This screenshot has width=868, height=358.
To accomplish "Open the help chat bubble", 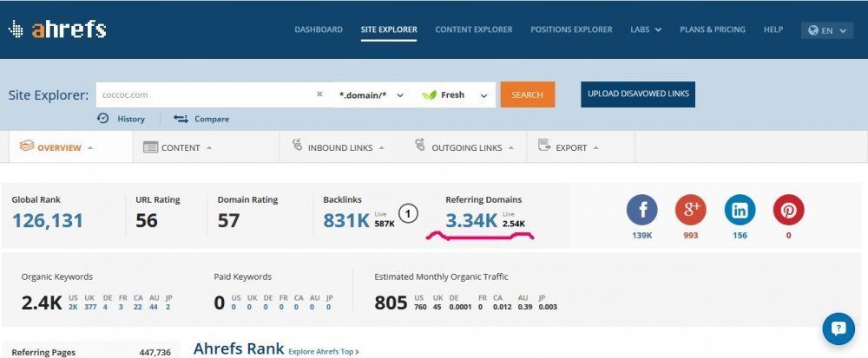I will pos(838,329).
